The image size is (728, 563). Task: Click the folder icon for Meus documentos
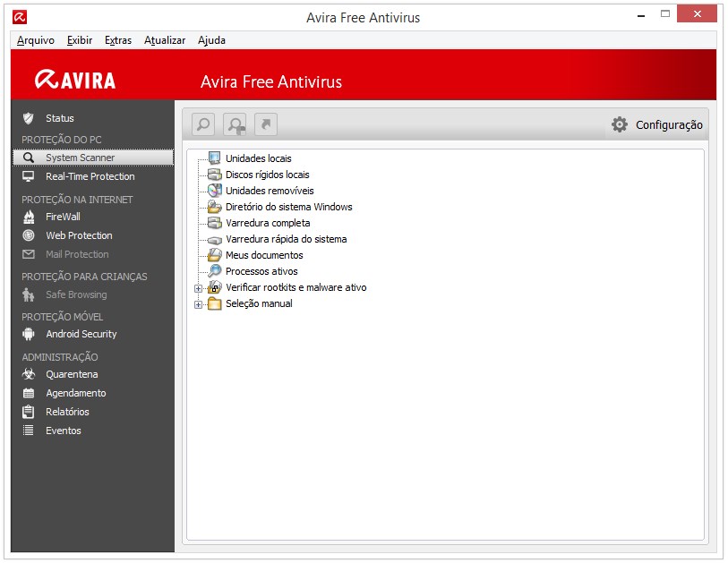click(215, 255)
